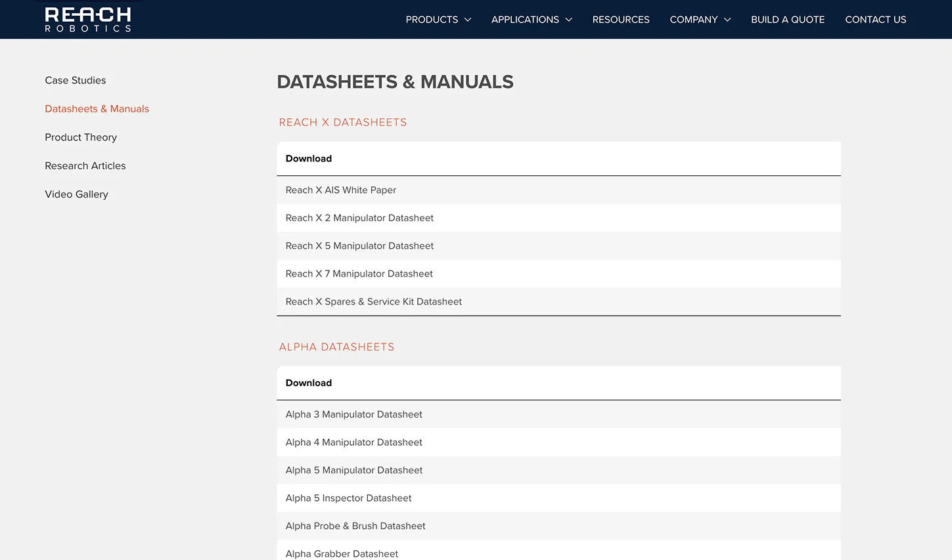Open the Company menu item
Viewport: 952px width, 560px height.
coord(693,20)
